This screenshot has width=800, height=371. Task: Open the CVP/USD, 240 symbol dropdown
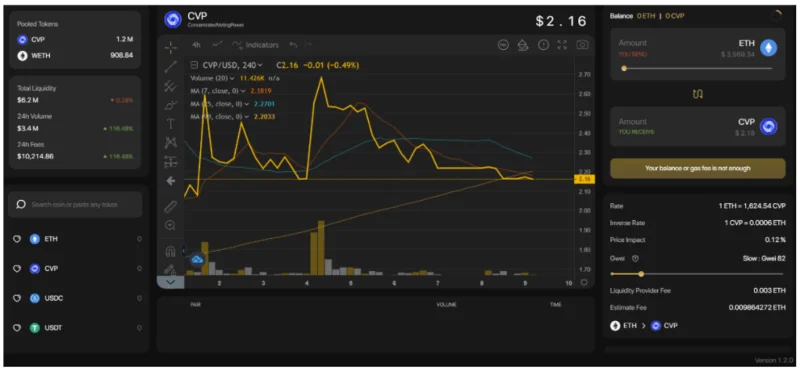(232, 65)
